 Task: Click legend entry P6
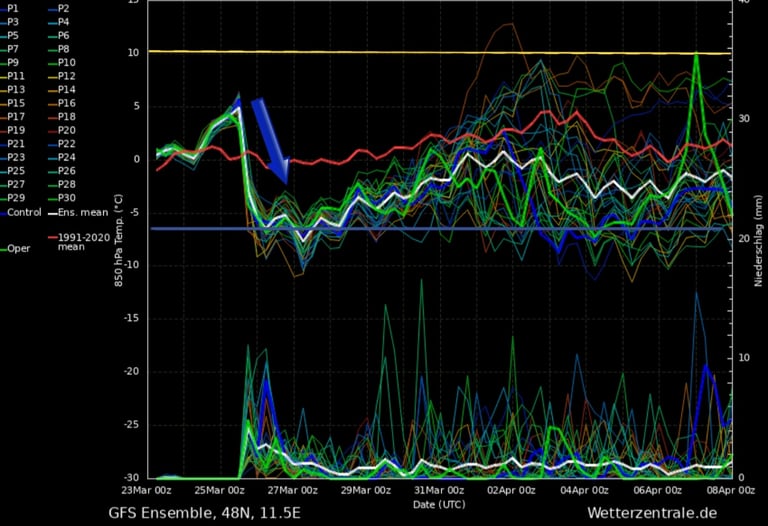[x=64, y=36]
